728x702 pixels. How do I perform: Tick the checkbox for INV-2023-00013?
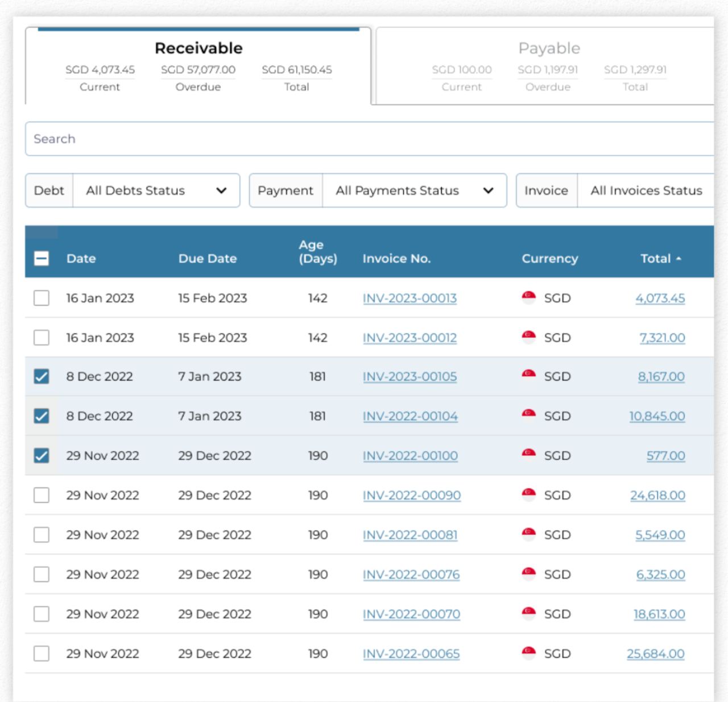41,298
